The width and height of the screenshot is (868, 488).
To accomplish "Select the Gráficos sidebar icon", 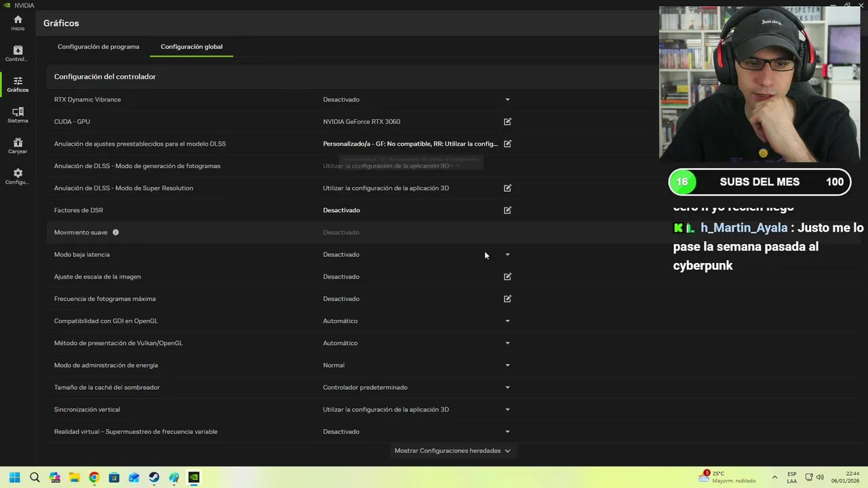I will (x=18, y=84).
